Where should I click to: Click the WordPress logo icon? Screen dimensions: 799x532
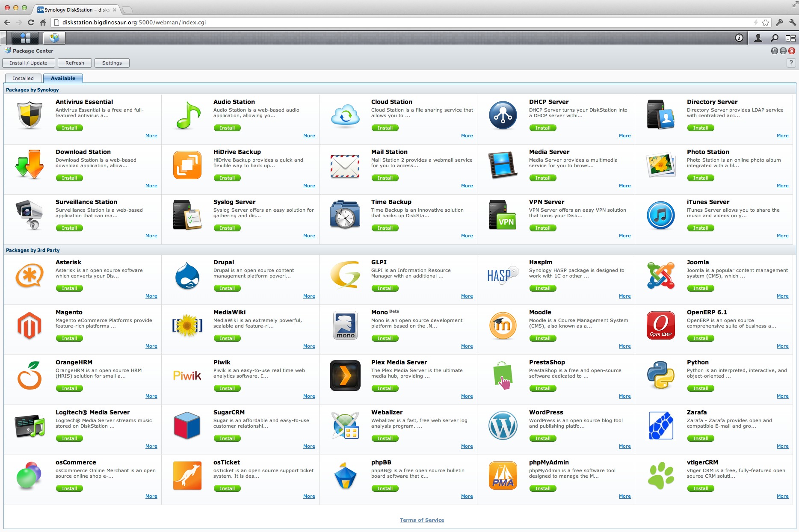503,426
